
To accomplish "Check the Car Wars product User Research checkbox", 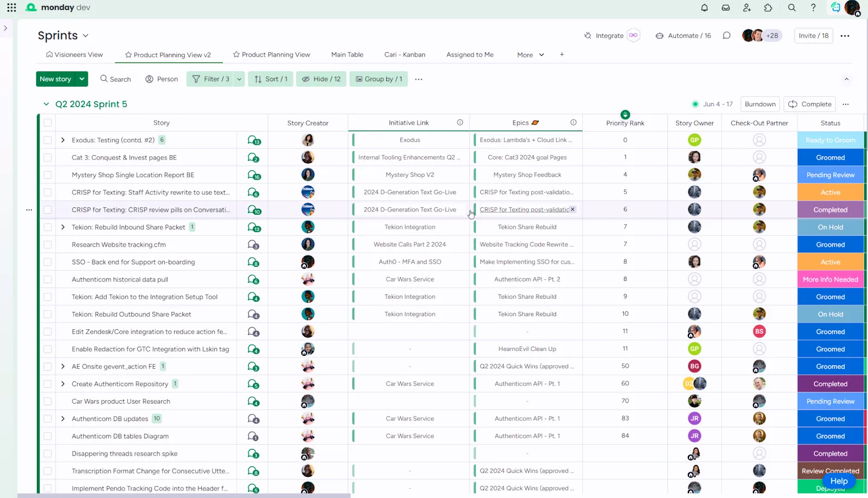I will coord(48,401).
